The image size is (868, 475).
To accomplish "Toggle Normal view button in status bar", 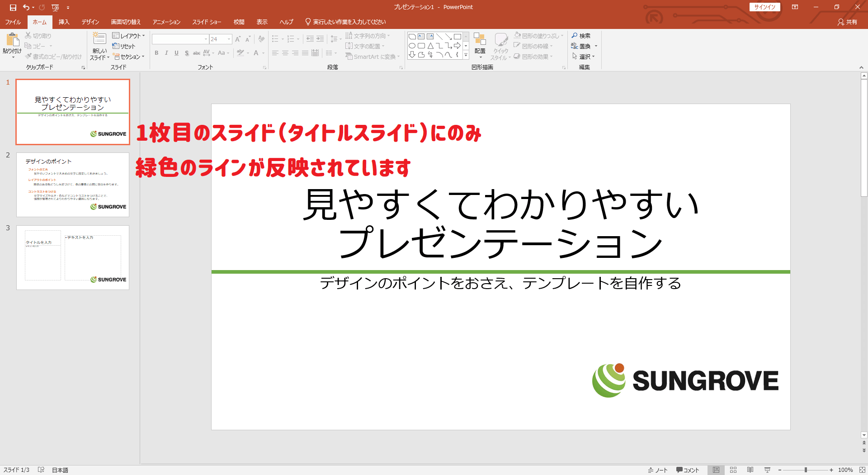I will [716, 470].
